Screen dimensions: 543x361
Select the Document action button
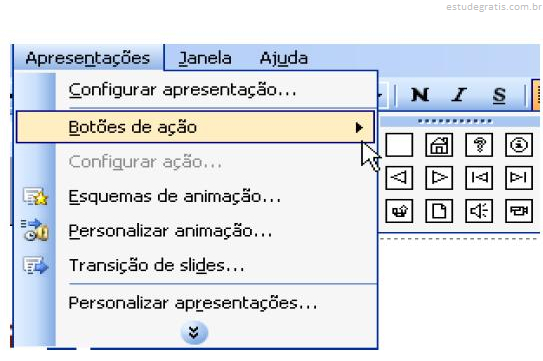[439, 211]
